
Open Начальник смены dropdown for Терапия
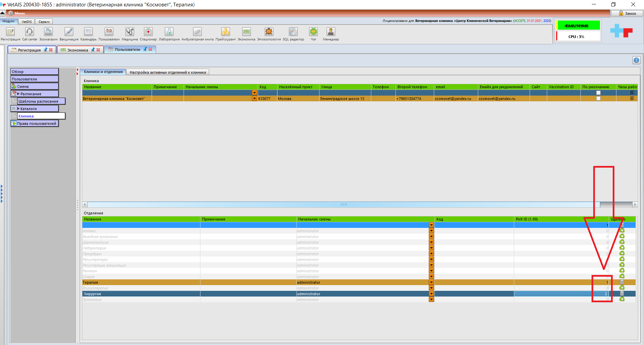click(431, 282)
